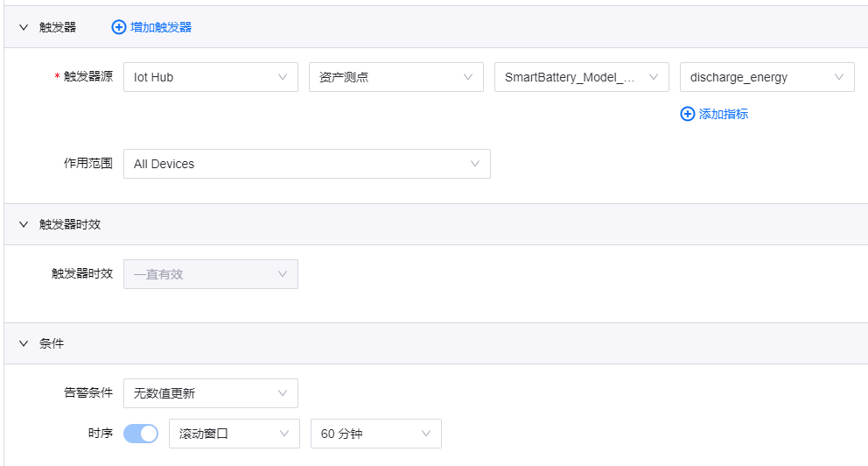Viewport: 868px width, 466px height.
Task: Open the 无数值更新 告警条件 dropdown
Action: pos(210,393)
